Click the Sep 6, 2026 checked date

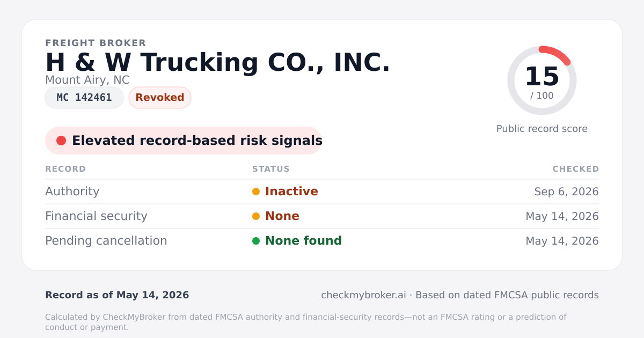click(567, 192)
